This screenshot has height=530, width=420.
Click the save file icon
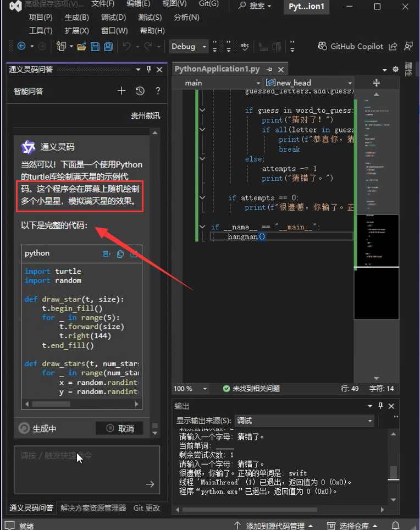(95, 47)
